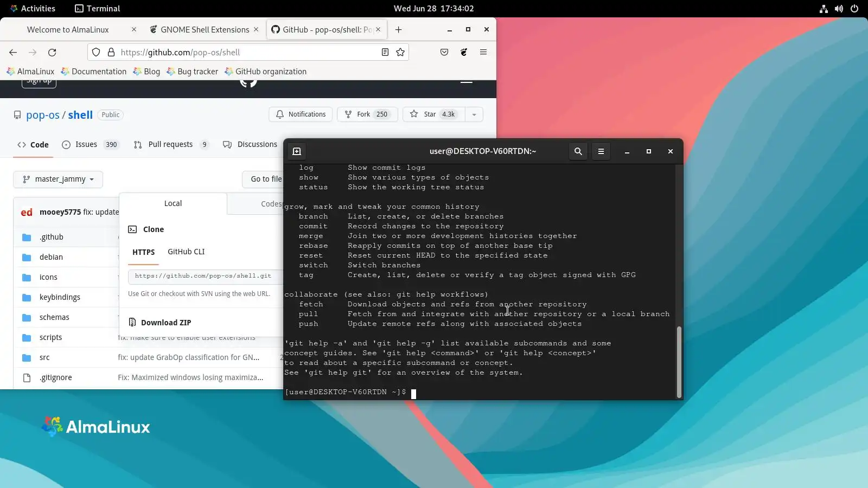Expand the master_jammy branch dropdown
The height and width of the screenshot is (488, 868).
pos(58,179)
